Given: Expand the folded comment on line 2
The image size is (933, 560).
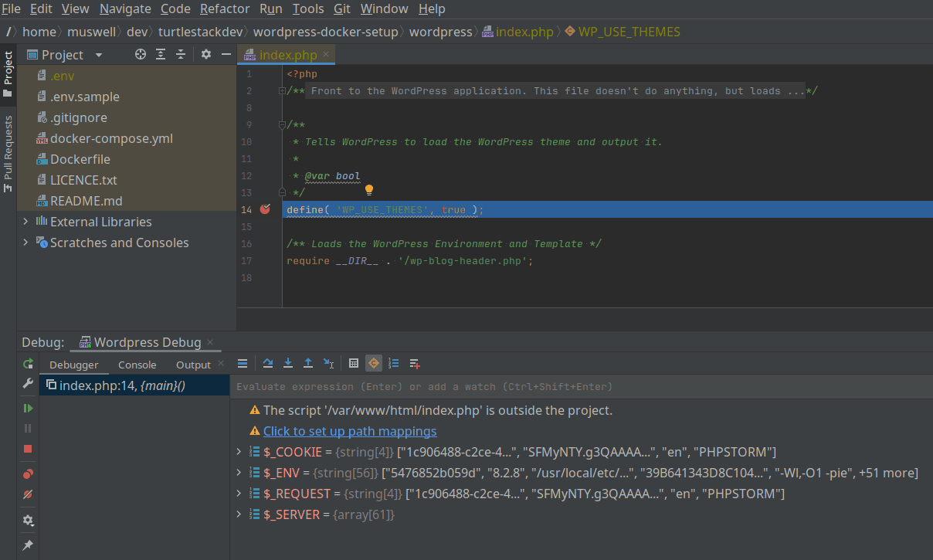Looking at the screenshot, I should (283, 91).
